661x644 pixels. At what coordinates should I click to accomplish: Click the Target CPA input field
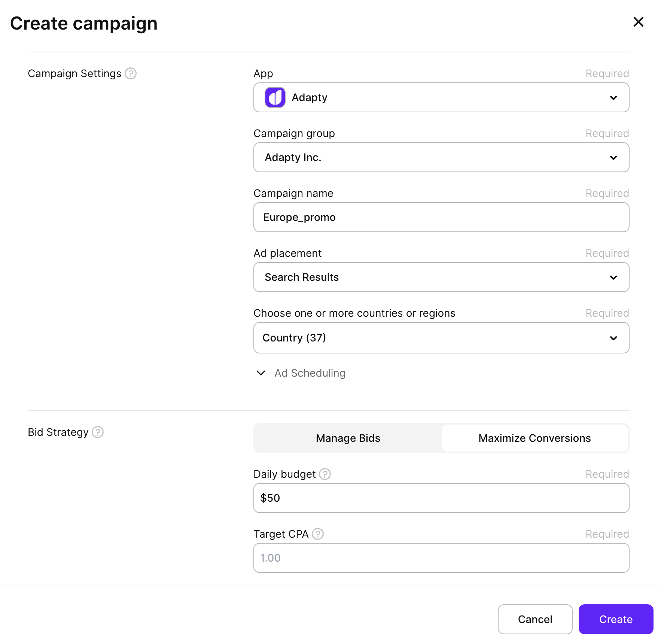pos(441,558)
